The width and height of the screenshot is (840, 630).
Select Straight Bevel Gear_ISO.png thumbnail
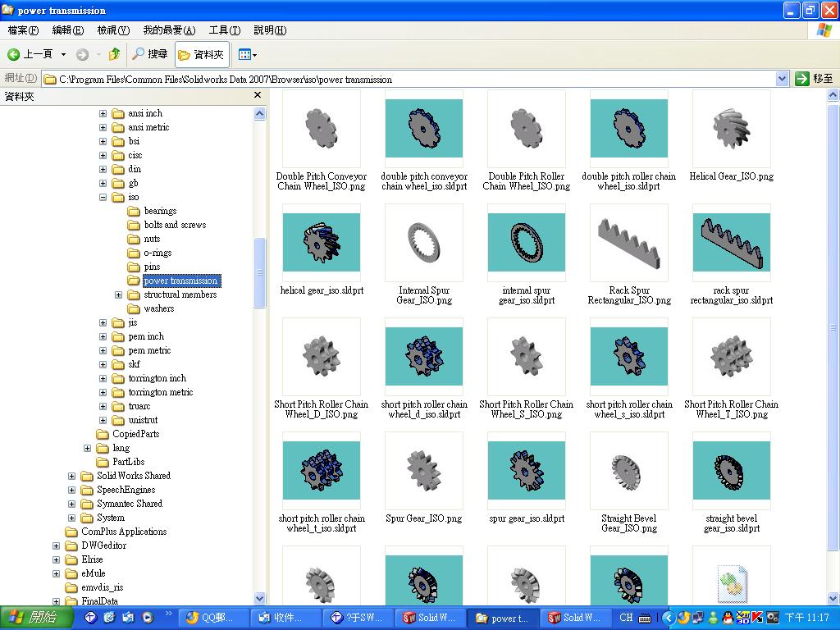[x=629, y=471]
